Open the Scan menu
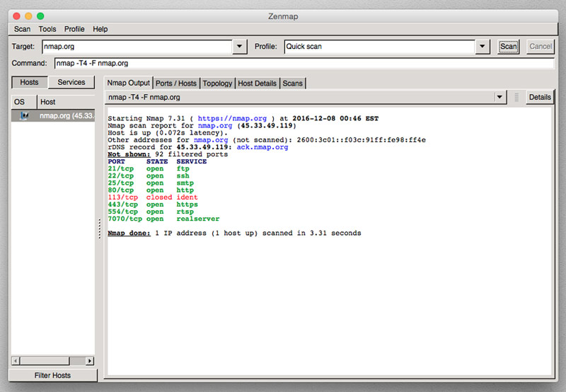Viewport: 566px width, 392px height. [x=22, y=29]
